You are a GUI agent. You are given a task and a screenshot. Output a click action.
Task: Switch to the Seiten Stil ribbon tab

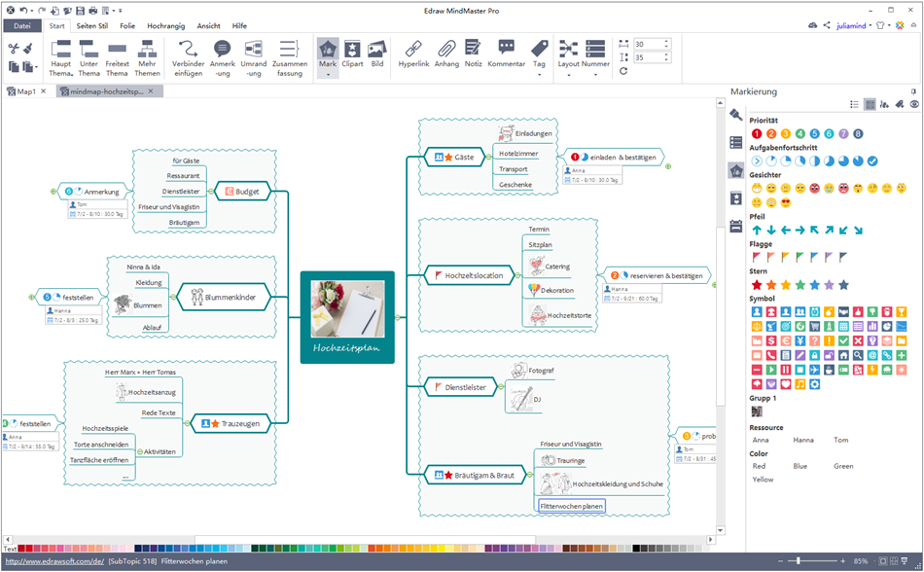coord(93,26)
